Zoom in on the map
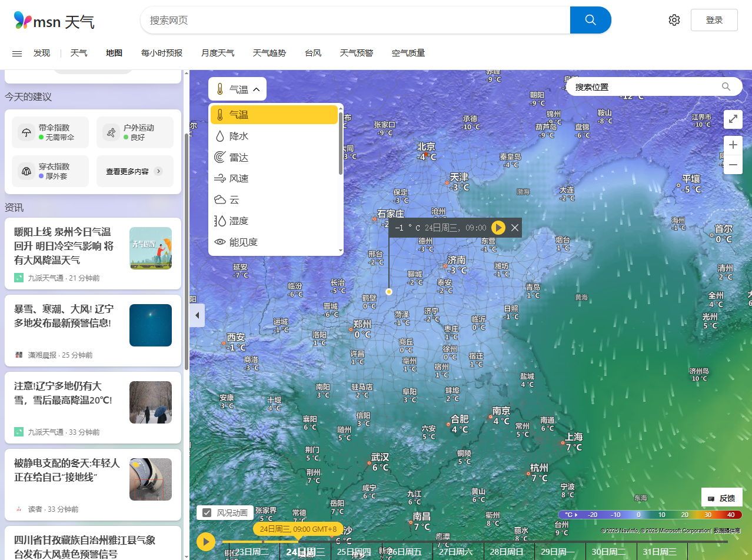The width and height of the screenshot is (752, 560). tap(733, 145)
